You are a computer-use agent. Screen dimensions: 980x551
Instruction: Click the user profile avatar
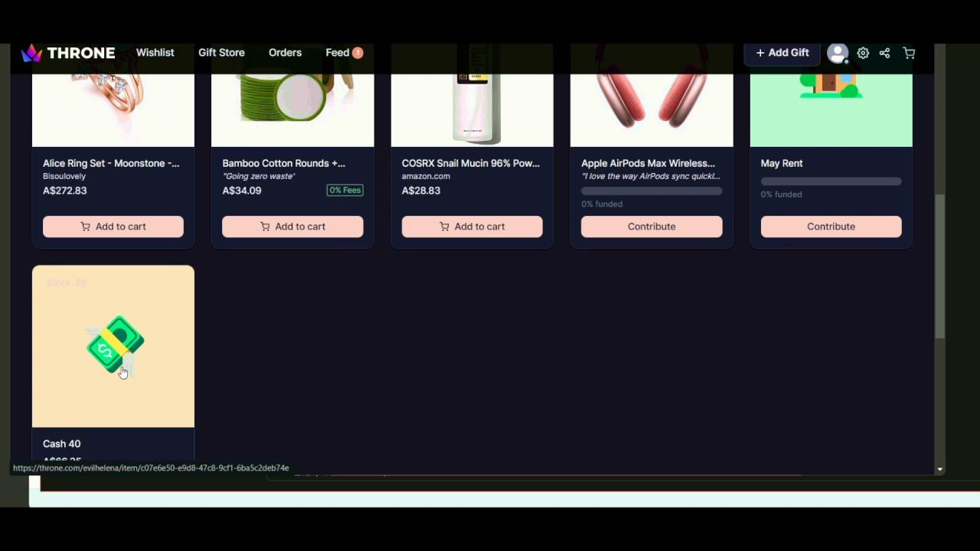point(838,53)
